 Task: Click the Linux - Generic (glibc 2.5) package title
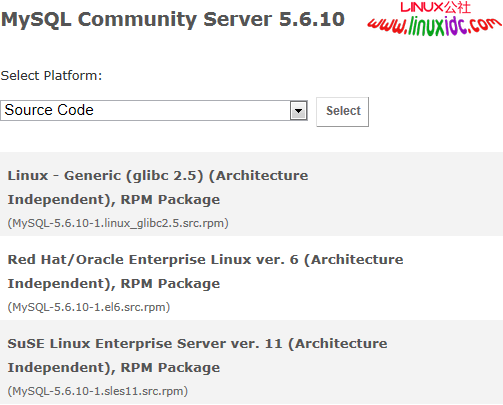click(x=158, y=187)
